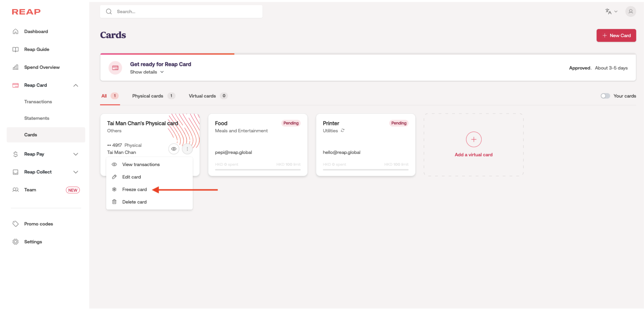Screen dimensions: 644x309
Task: Click the recurring sync icon beside Utilities
Action: point(343,131)
